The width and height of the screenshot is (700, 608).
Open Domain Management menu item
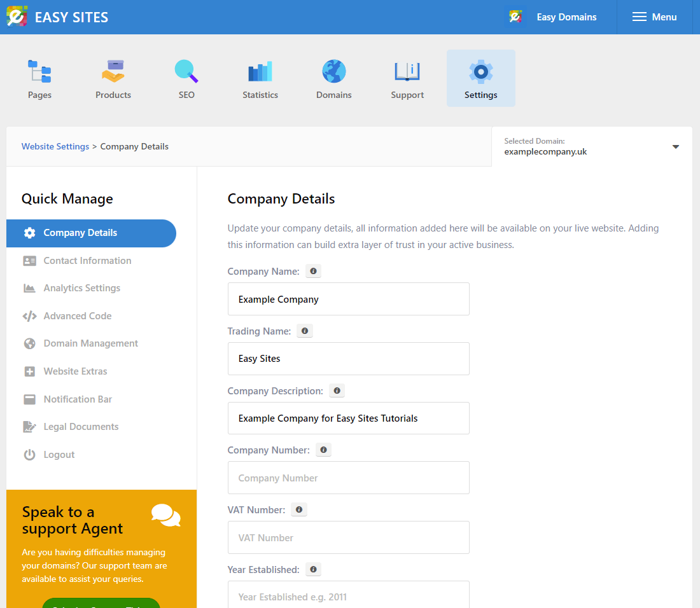pos(91,343)
